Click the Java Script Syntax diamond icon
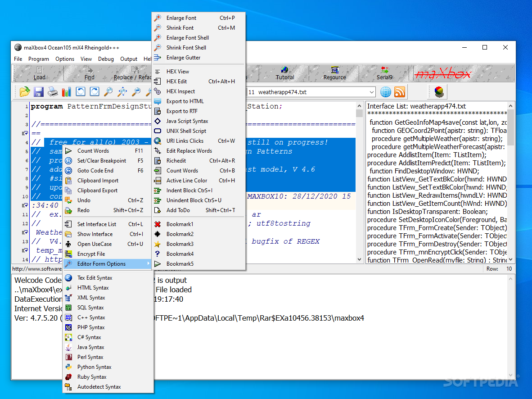532x399 pixels. (x=158, y=121)
